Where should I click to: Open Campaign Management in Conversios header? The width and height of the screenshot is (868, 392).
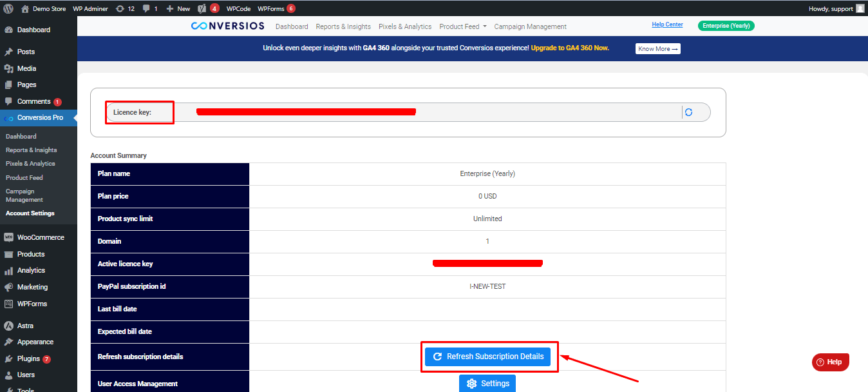[x=530, y=26]
